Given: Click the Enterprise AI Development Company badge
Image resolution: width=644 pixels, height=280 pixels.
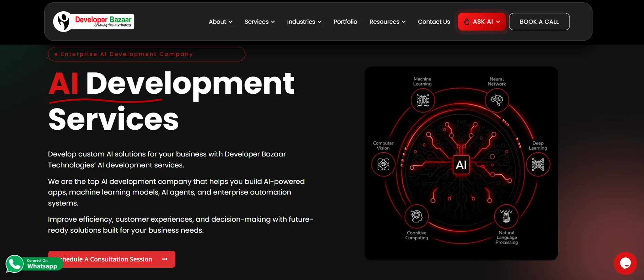Looking at the screenshot, I should tap(147, 54).
